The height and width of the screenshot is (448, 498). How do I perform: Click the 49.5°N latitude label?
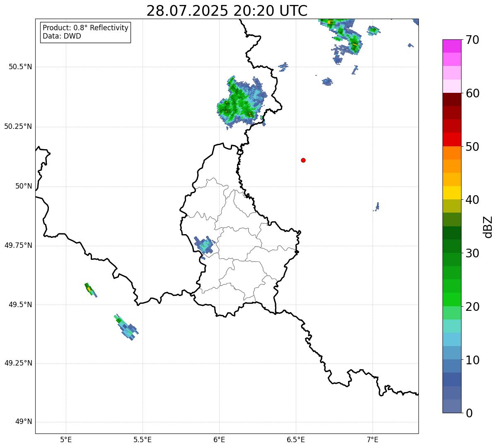click(x=20, y=305)
